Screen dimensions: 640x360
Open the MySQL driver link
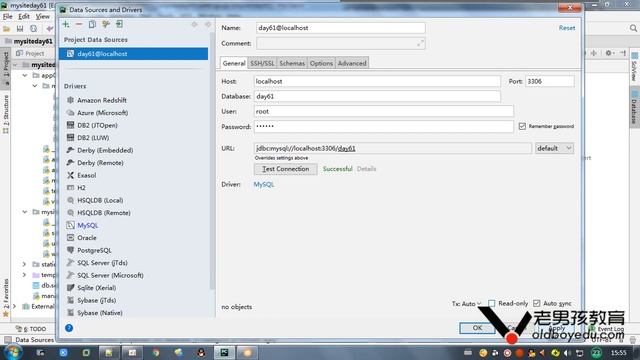point(264,184)
